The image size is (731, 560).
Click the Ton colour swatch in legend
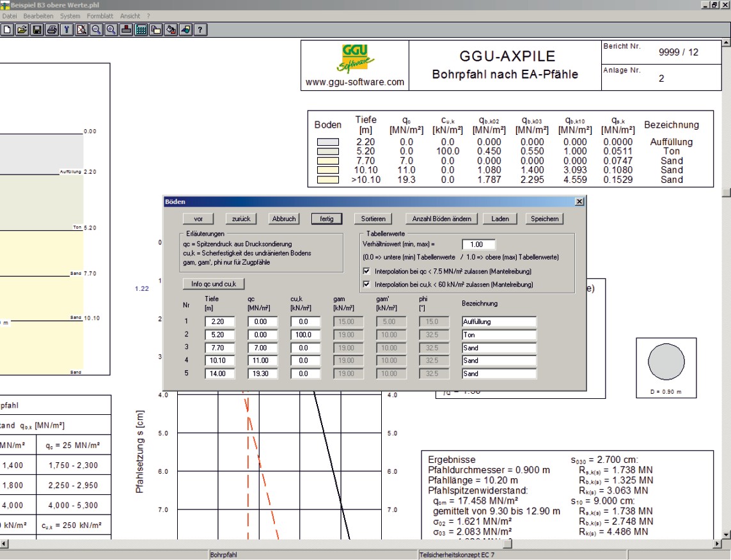tap(327, 152)
